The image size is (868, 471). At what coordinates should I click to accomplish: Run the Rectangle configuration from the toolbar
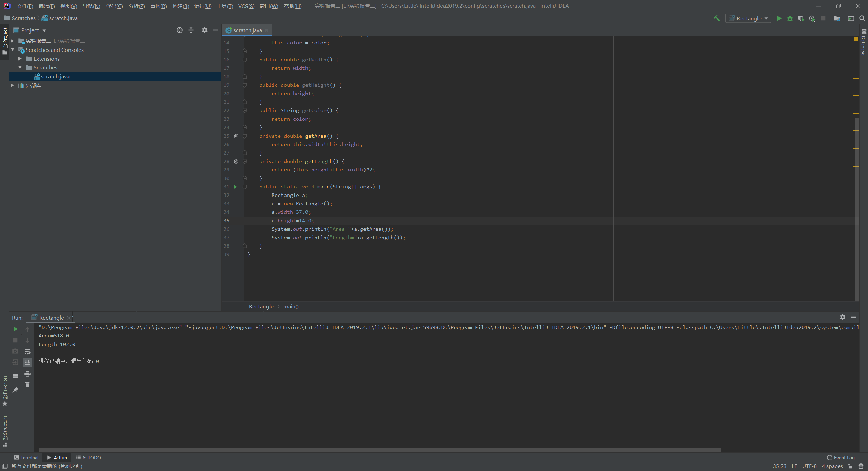click(x=779, y=18)
